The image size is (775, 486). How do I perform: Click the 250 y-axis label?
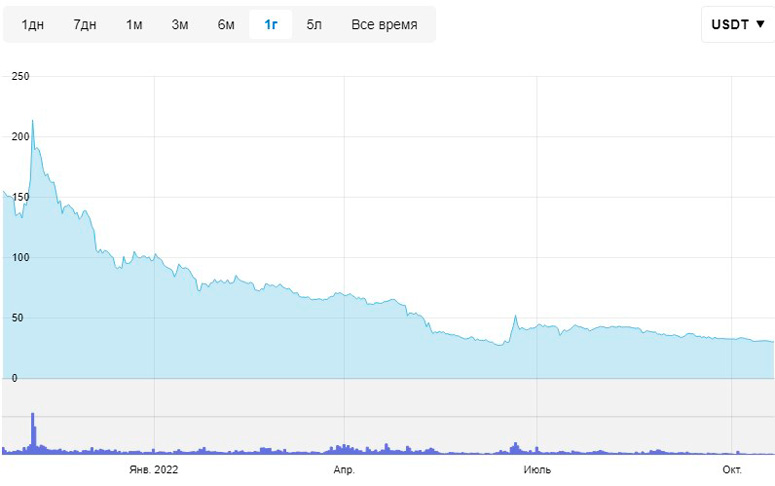[x=20, y=76]
